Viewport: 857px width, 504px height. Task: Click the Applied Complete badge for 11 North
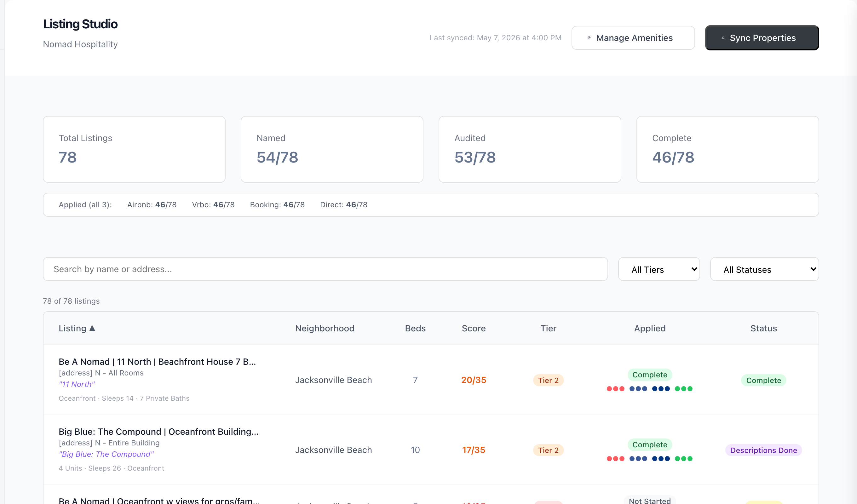point(650,375)
